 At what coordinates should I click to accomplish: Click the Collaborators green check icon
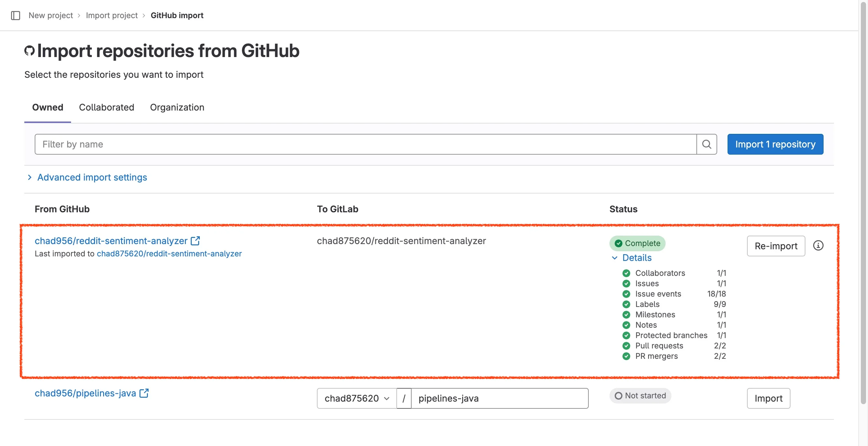pos(626,273)
